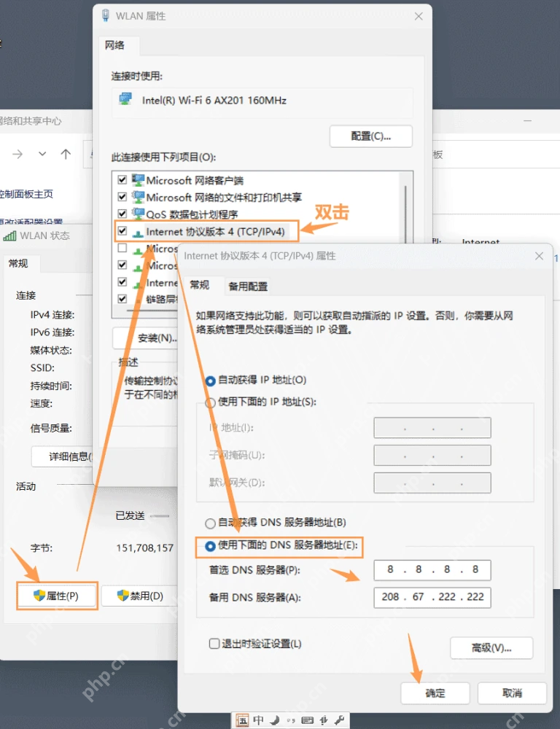Uncheck Microsoft 网络的文件和打印机共享 checkbox
This screenshot has width=560, height=729.
122,197
